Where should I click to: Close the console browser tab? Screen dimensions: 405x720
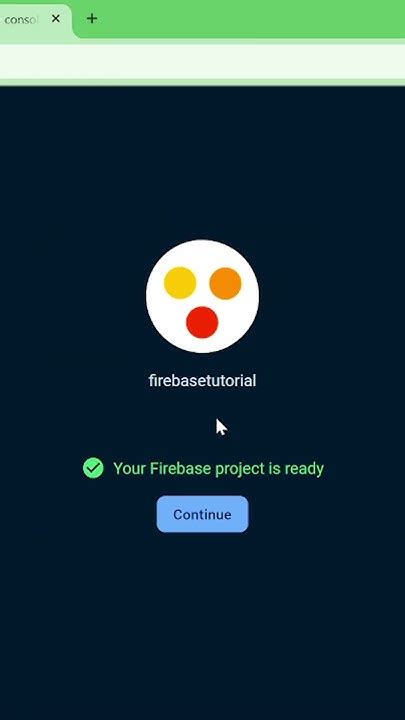[56, 19]
